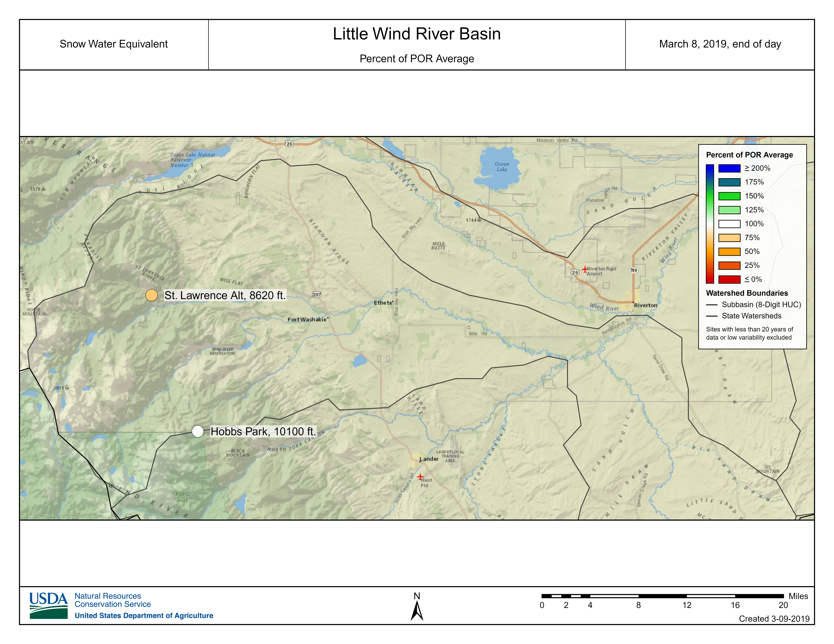Click the Created 3-09-2019 text
834x644 pixels.
point(774,619)
